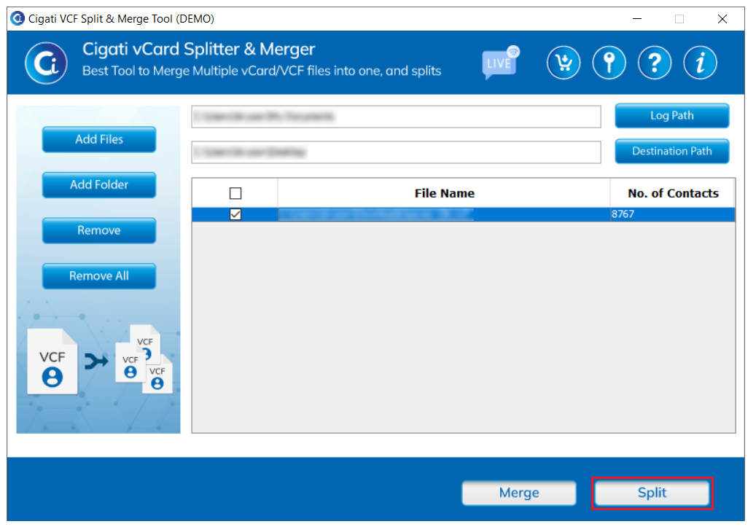Click the No. of Contacts column header

click(673, 193)
